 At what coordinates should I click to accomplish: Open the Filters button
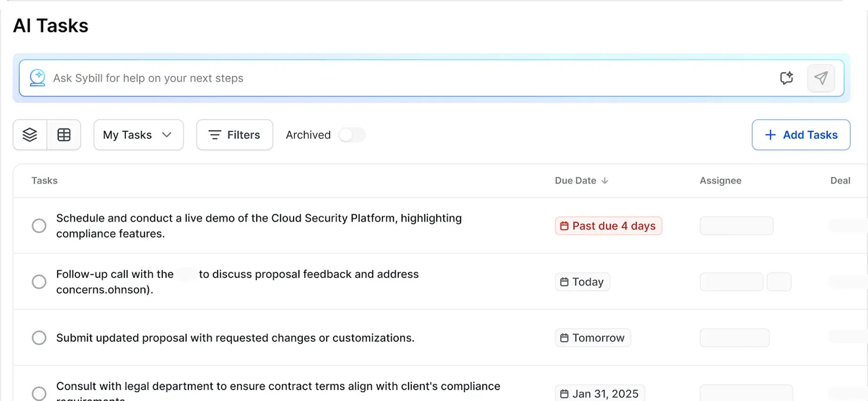(x=235, y=135)
